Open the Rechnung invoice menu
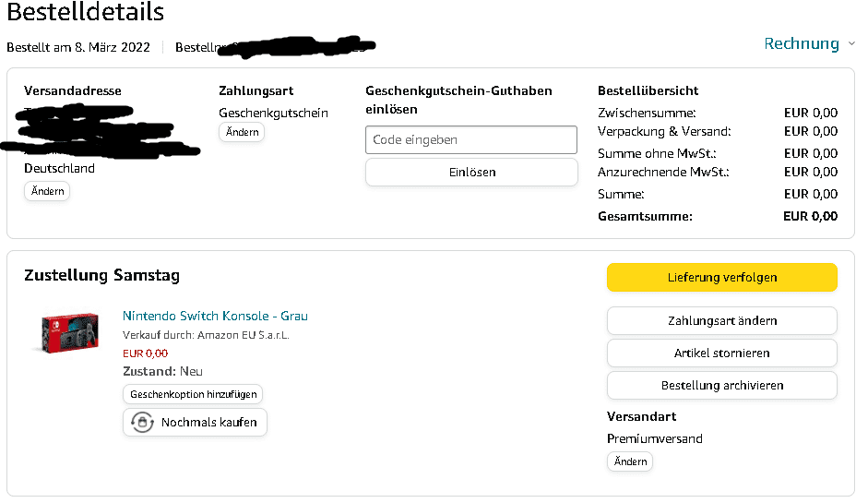The image size is (868, 503). (x=801, y=43)
